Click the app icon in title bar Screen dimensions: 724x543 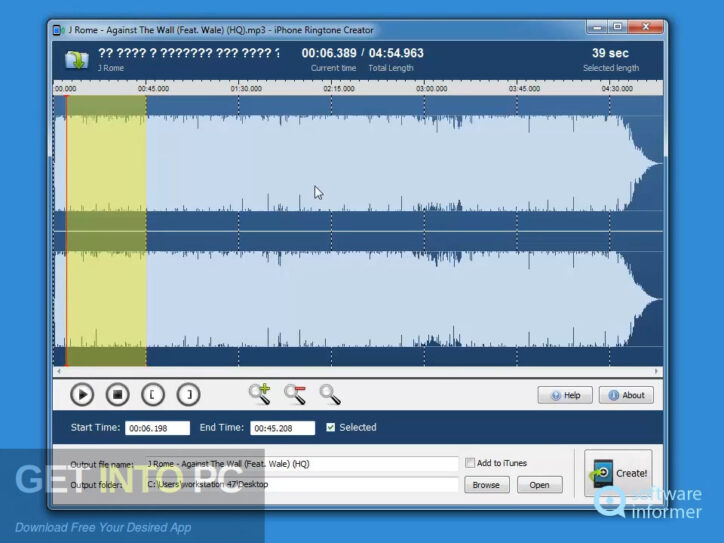pos(59,30)
